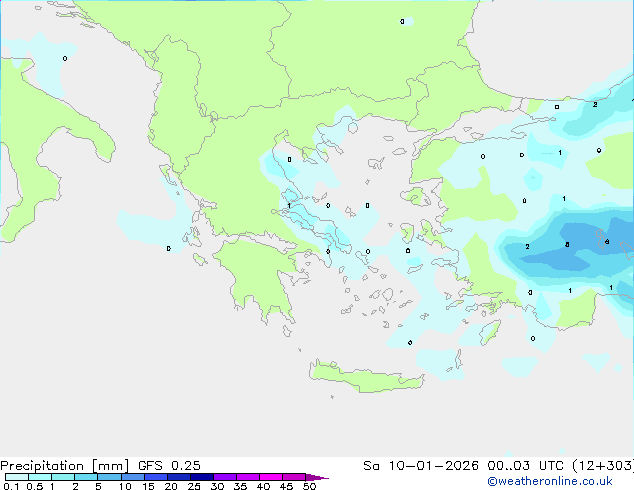Select the '15' legend label
The height and width of the screenshot is (490, 634).
click(148, 486)
